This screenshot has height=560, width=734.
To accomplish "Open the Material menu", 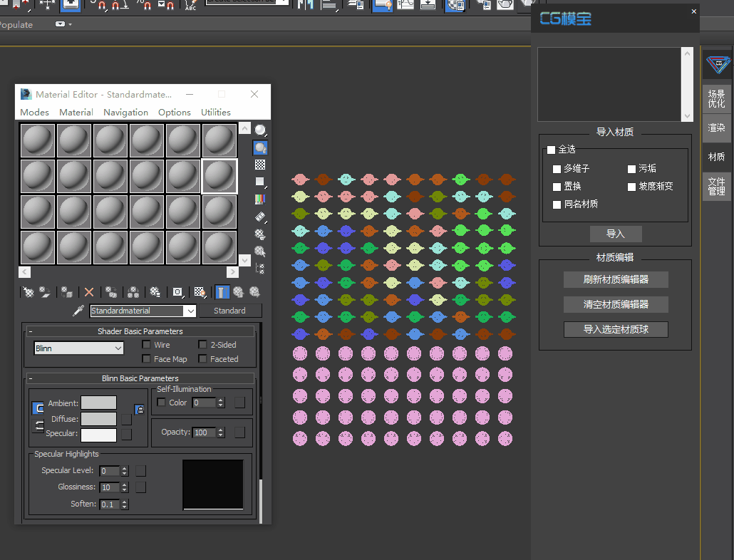I will 76,112.
